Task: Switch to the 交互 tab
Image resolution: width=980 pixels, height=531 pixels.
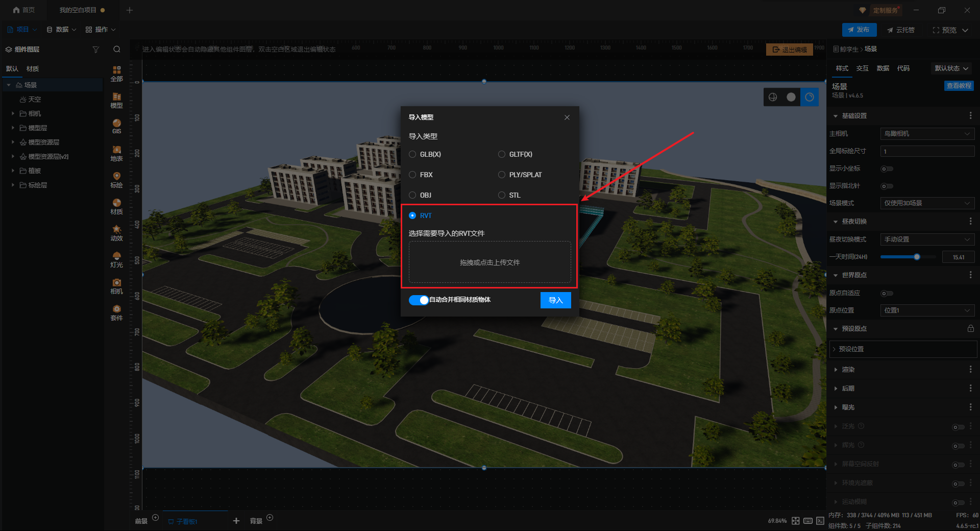Action: [863, 68]
